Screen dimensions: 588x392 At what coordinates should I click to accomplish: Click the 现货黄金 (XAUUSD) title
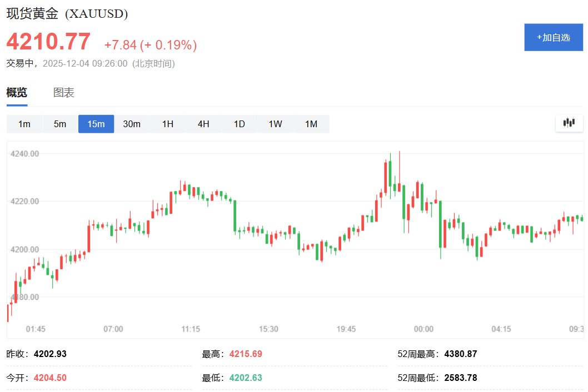click(67, 13)
